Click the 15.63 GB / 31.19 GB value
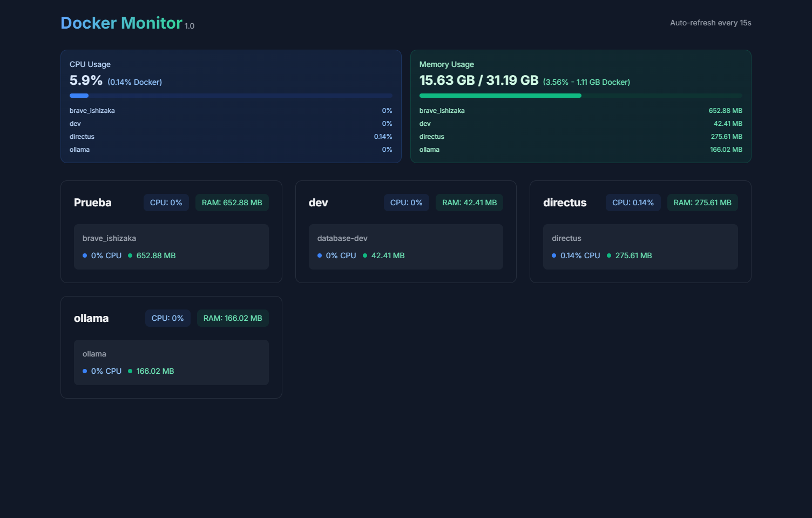This screenshot has width=812, height=518. tap(479, 80)
